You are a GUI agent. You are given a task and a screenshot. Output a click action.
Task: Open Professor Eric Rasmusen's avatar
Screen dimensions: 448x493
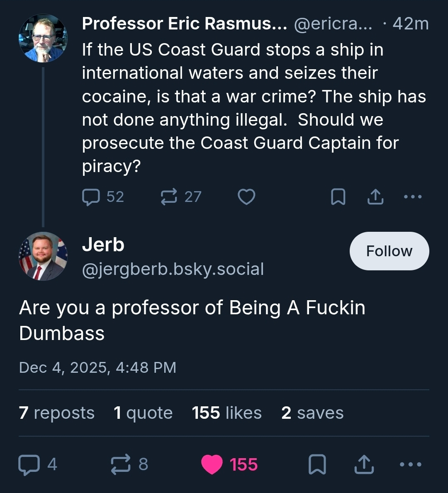click(x=43, y=38)
